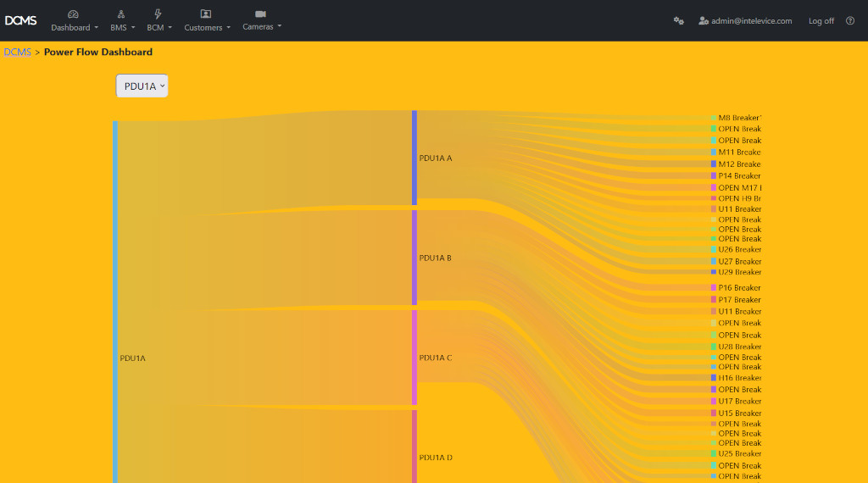Open admin@intelevice.com user account
Image resolution: width=868 pixels, height=483 pixels.
click(745, 21)
